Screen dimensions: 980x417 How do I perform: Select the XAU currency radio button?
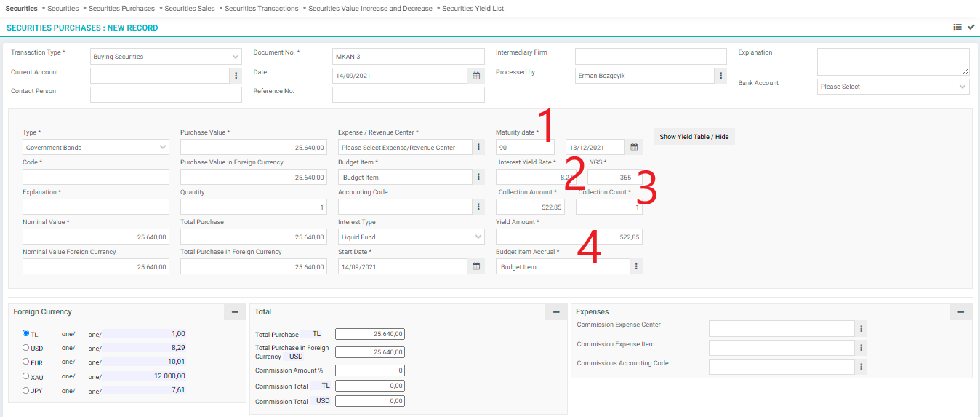26,376
